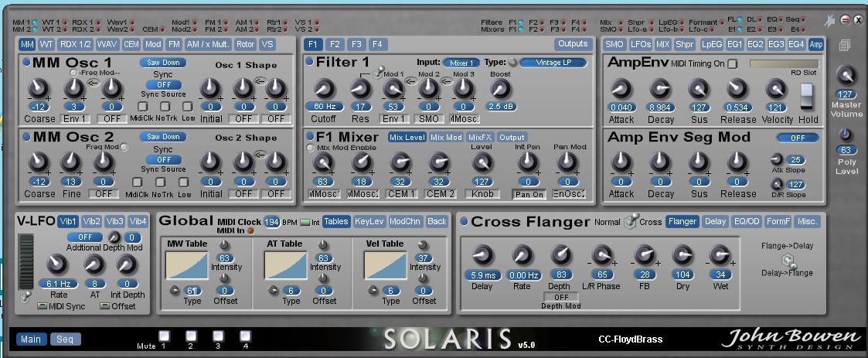Image resolution: width=868 pixels, height=358 pixels.
Task: Click the CEM status LED in top strip
Action: (x=162, y=29)
